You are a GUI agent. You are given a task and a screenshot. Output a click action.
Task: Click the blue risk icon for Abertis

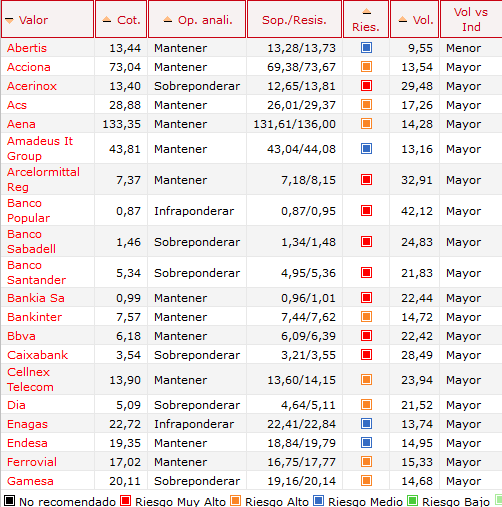[366, 48]
